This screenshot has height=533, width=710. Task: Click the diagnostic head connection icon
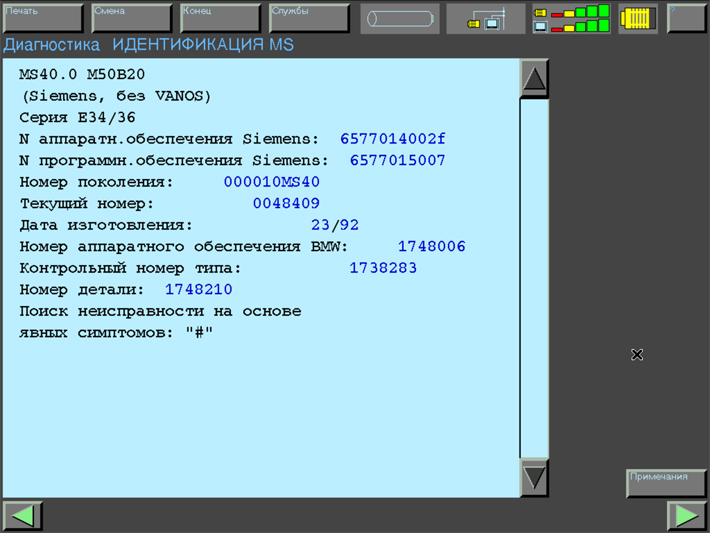coord(486,19)
